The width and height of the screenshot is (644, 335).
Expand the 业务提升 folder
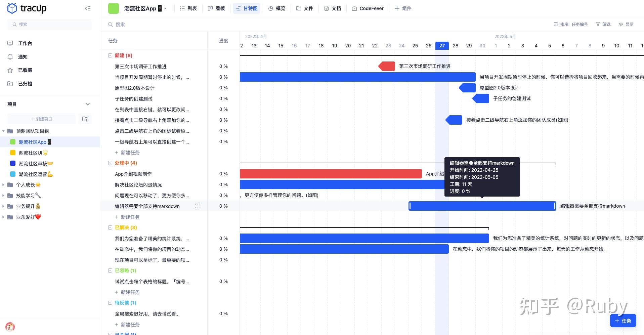click(x=3, y=206)
